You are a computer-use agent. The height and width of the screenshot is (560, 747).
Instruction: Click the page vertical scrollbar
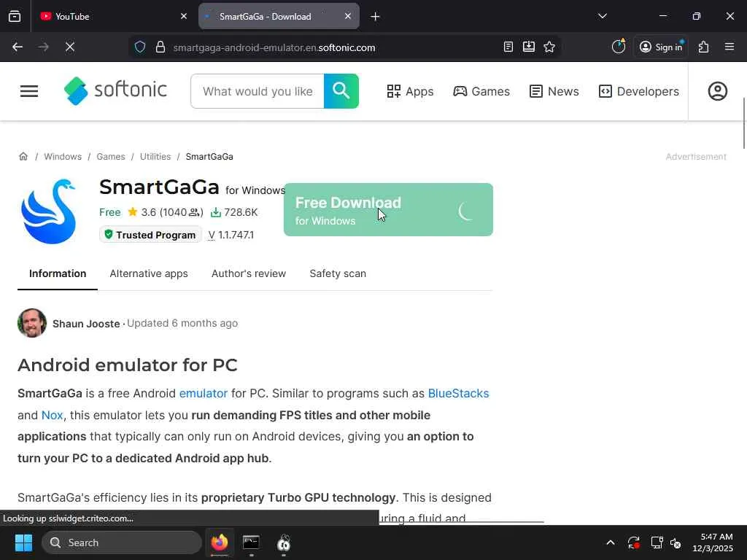tap(743, 123)
